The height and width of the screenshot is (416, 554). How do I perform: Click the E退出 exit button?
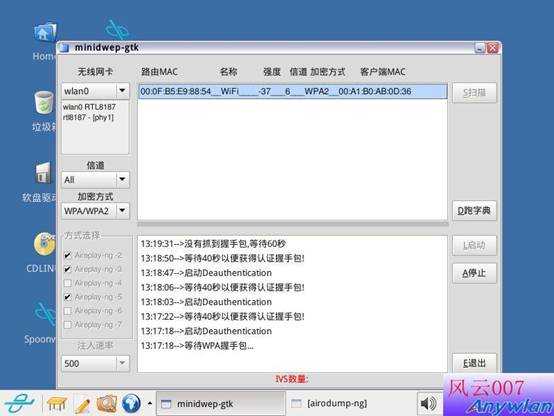(474, 363)
